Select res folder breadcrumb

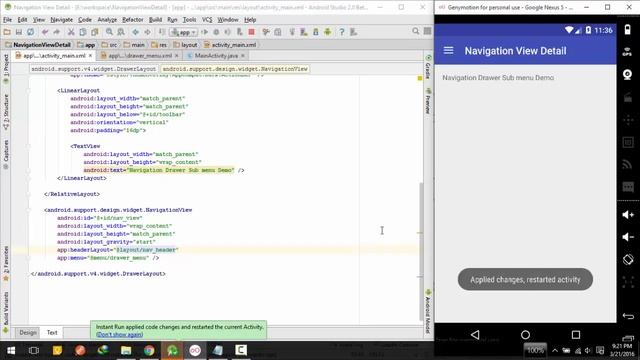point(159,45)
